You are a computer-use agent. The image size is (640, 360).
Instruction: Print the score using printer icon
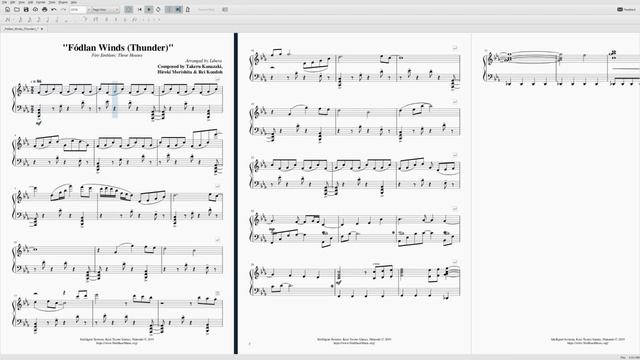pyautogui.click(x=44, y=9)
